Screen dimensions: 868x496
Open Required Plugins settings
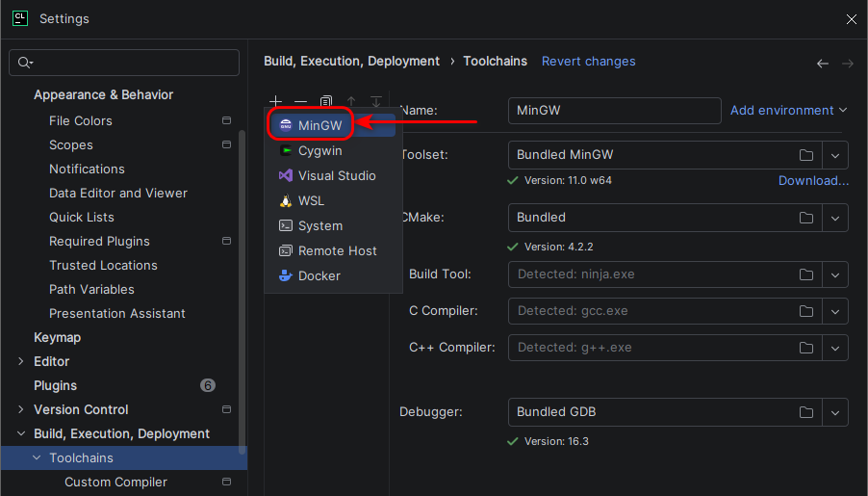tap(99, 242)
